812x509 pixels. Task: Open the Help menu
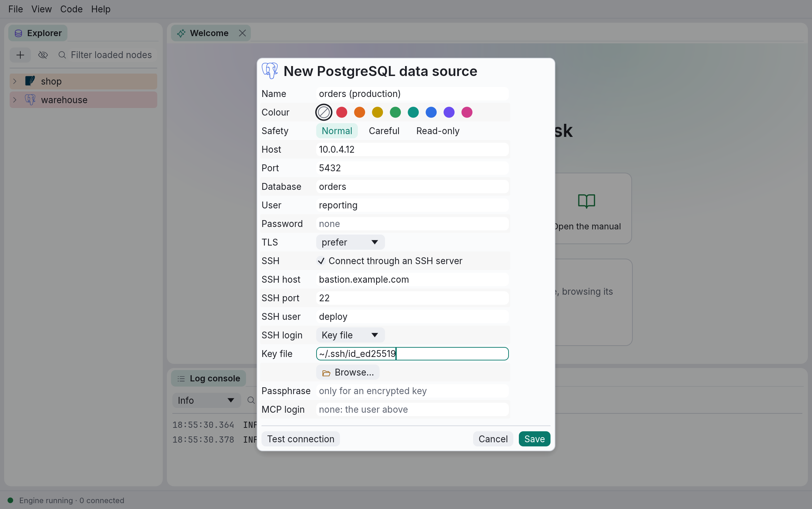click(101, 9)
